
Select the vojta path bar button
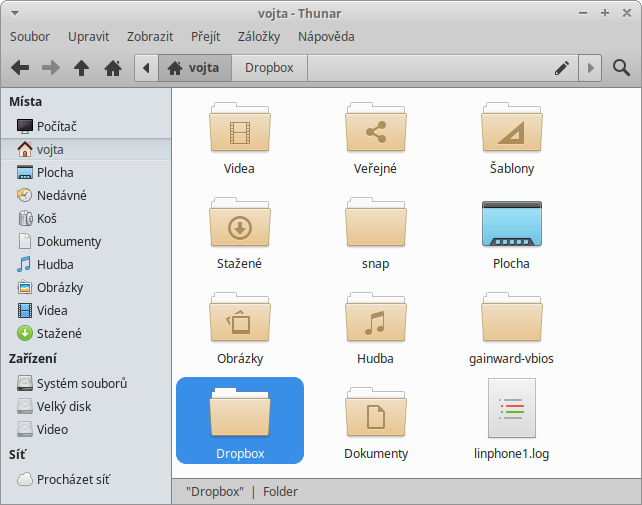[x=195, y=68]
